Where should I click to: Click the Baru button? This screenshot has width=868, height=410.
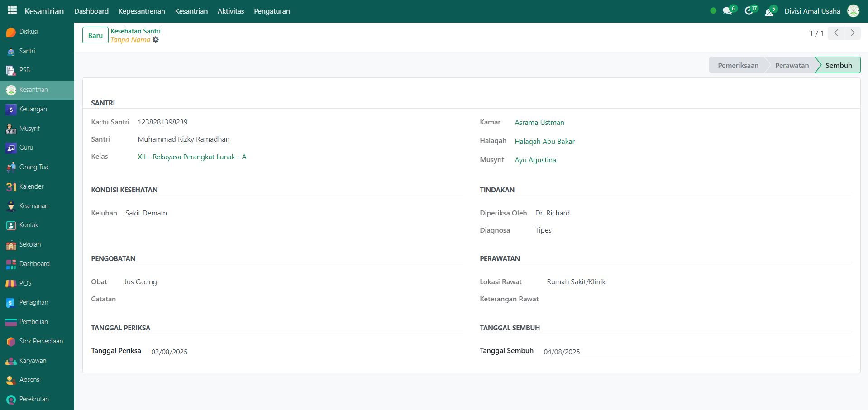[95, 35]
